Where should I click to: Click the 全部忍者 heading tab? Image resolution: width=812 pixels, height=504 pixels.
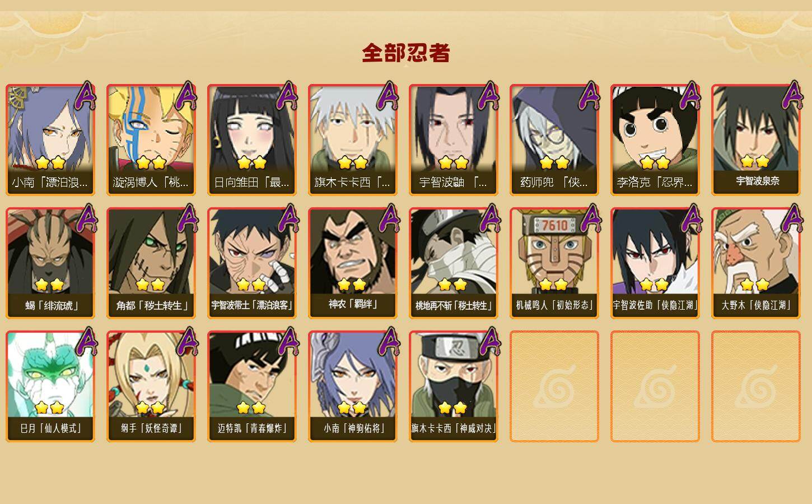tap(406, 53)
